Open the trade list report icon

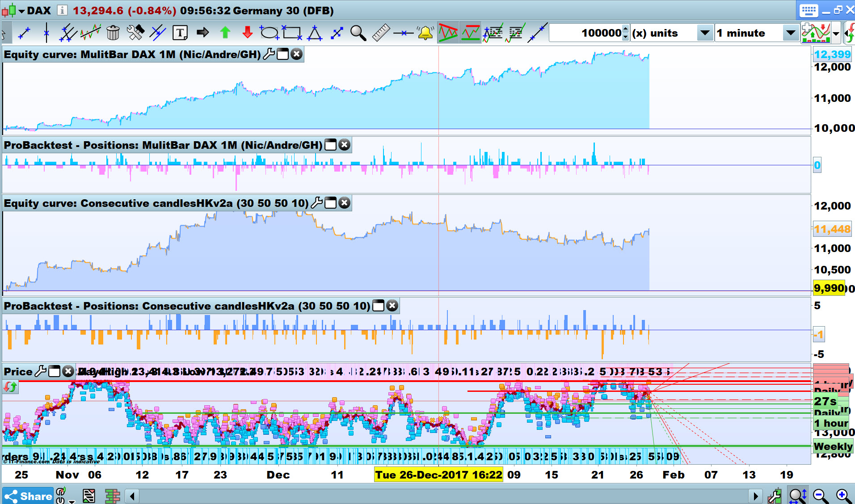[x=89, y=496]
